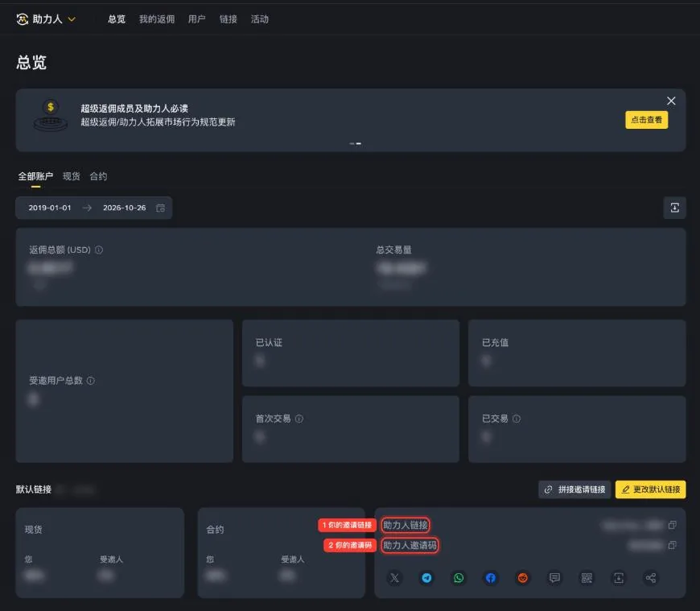Select 全部账户 account tab

click(35, 176)
